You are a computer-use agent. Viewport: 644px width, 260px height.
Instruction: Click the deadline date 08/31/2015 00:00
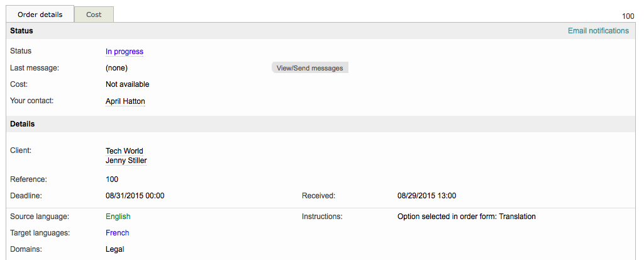pyautogui.click(x=135, y=196)
